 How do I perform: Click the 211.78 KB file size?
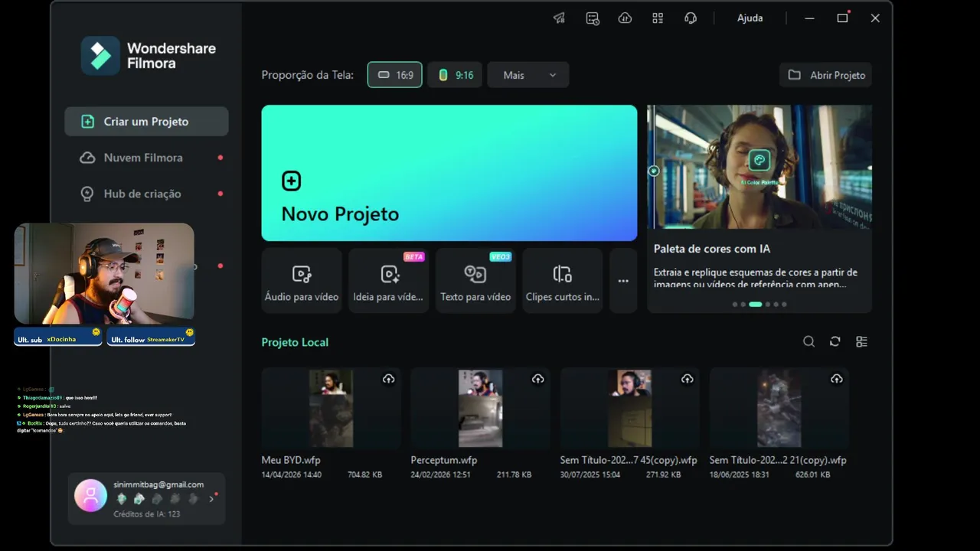pyautogui.click(x=514, y=474)
